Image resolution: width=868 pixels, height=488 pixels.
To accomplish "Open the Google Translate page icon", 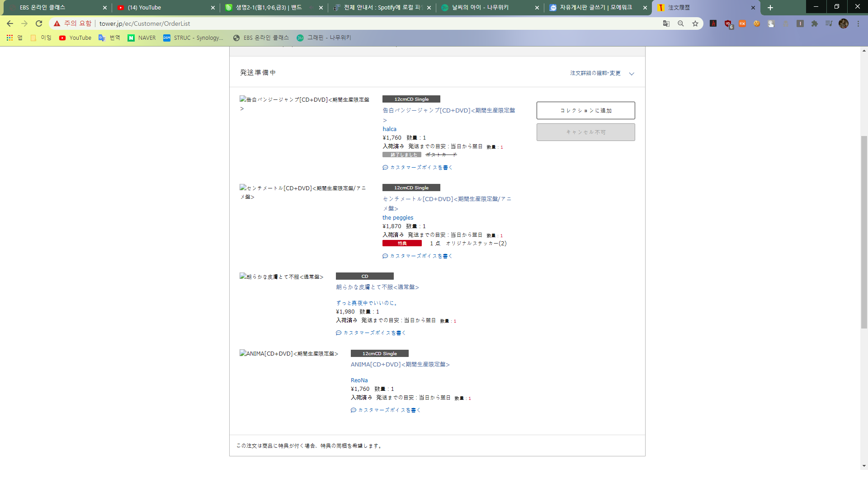I will tap(666, 23).
